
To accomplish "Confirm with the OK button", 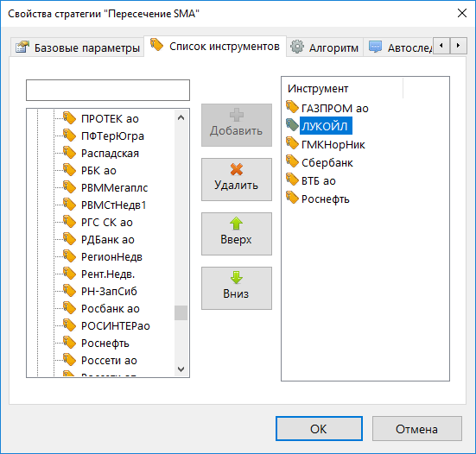I will (319, 428).
